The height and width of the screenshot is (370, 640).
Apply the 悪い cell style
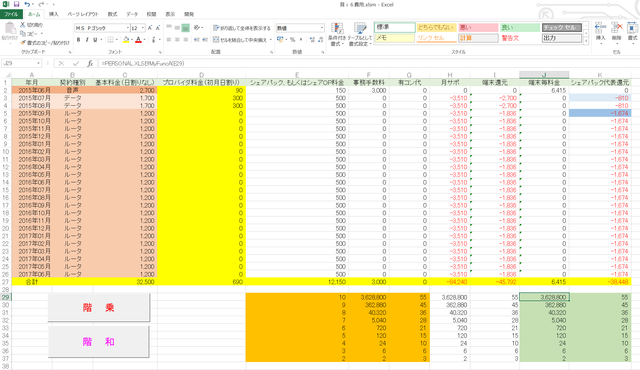click(478, 27)
